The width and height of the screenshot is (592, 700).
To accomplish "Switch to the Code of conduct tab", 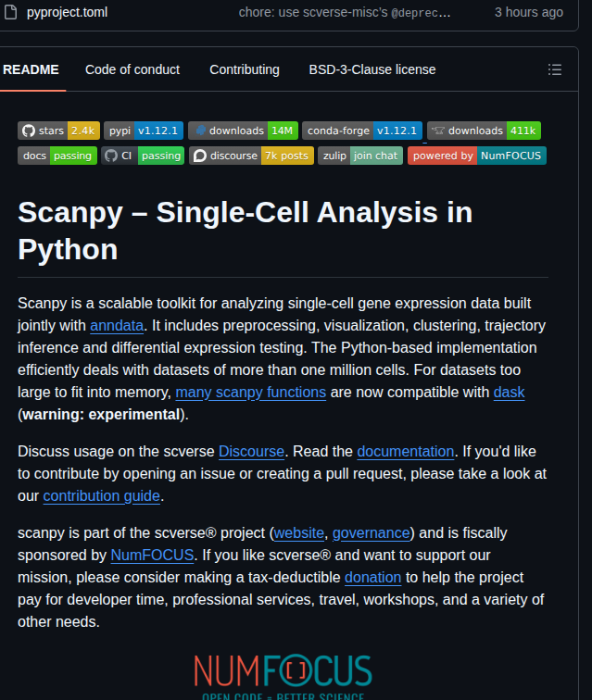I will click(132, 69).
